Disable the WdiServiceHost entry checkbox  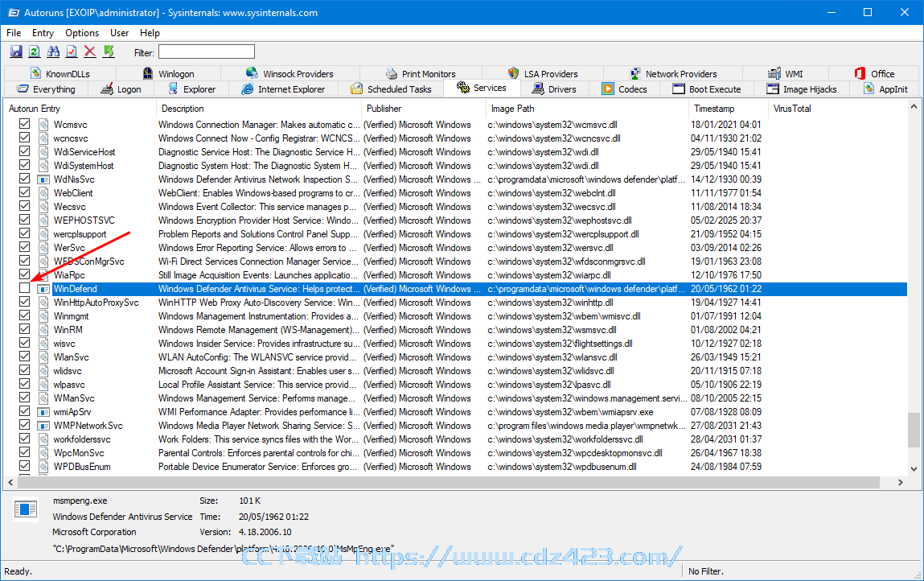[24, 151]
